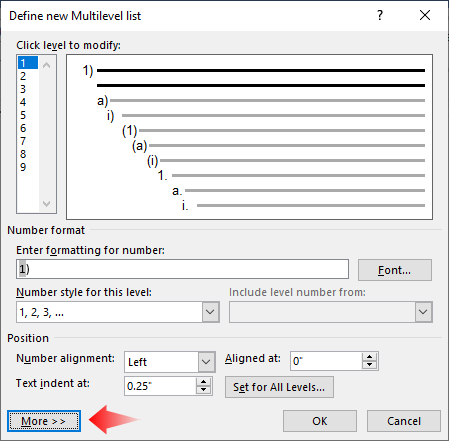This screenshot has height=441, width=449.
Task: Open More >> options
Action: click(44, 421)
